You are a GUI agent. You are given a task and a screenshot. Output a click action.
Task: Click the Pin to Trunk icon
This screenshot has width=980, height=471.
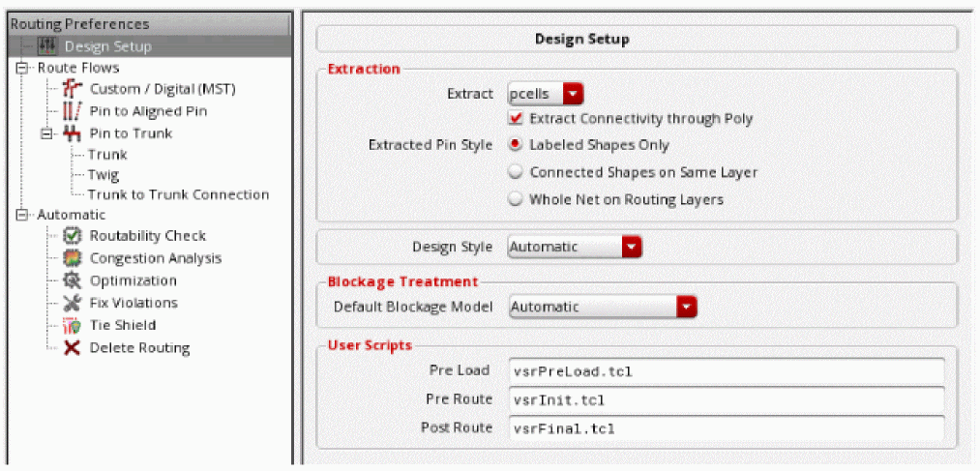click(x=73, y=133)
